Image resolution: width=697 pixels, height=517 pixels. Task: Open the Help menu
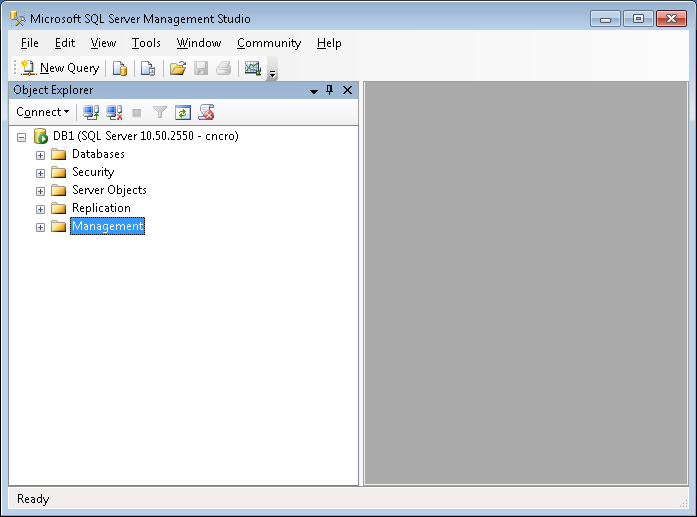click(x=329, y=43)
